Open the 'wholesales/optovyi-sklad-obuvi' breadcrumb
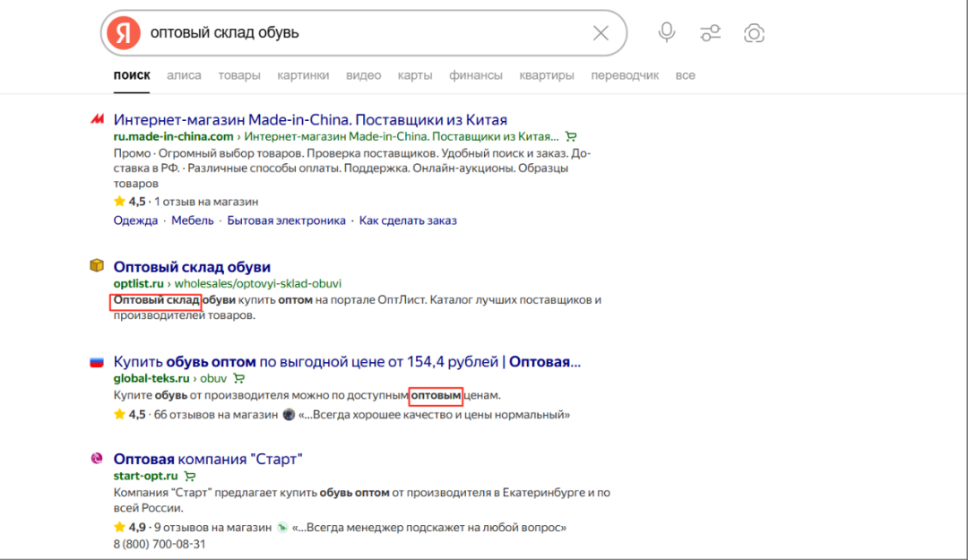This screenshot has width=968, height=560. (x=257, y=283)
